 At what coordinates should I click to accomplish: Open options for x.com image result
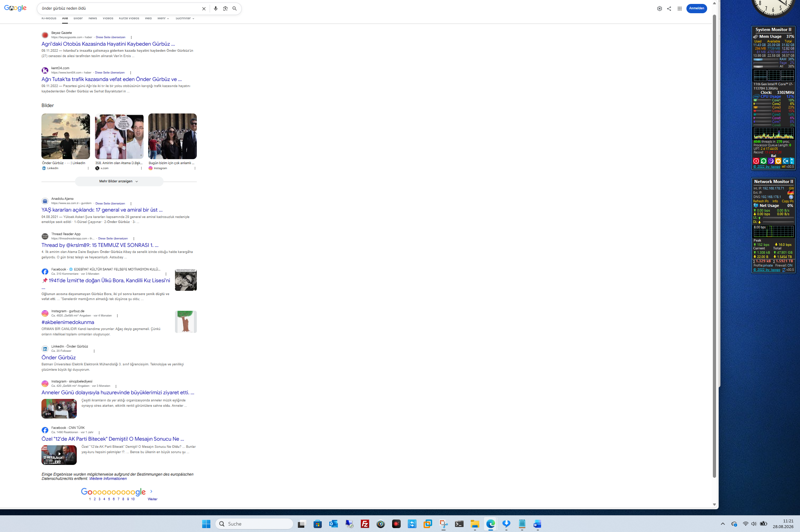tap(141, 168)
